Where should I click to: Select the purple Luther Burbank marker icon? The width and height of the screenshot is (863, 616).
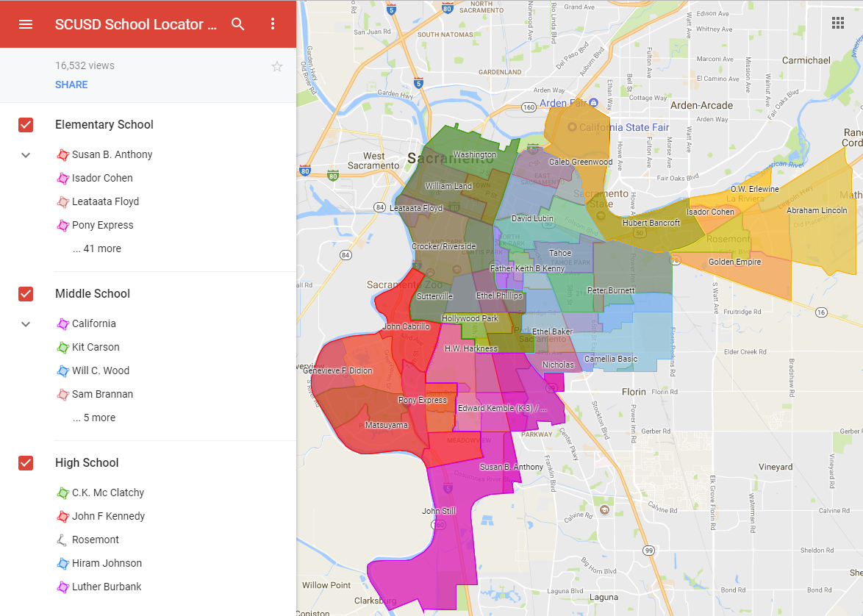[x=62, y=587]
